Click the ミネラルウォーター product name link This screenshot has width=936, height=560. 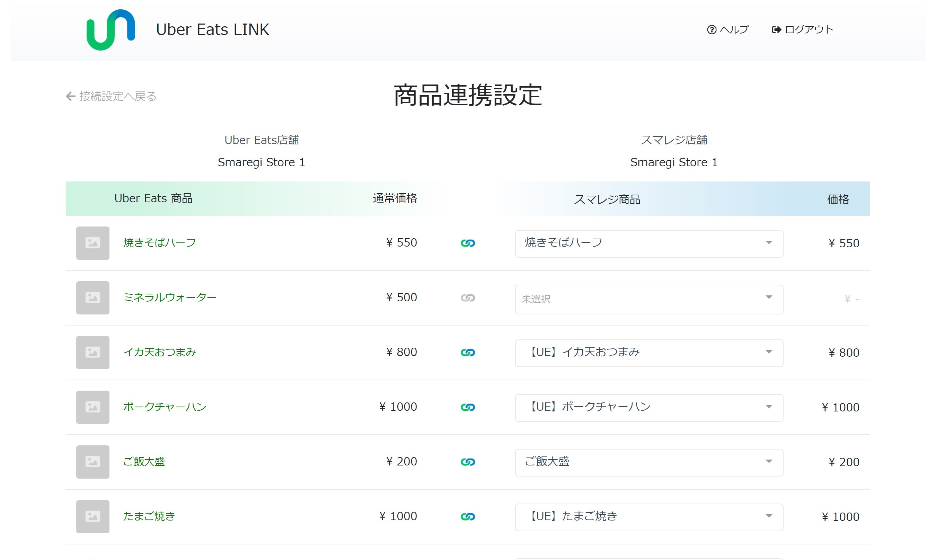tap(169, 297)
